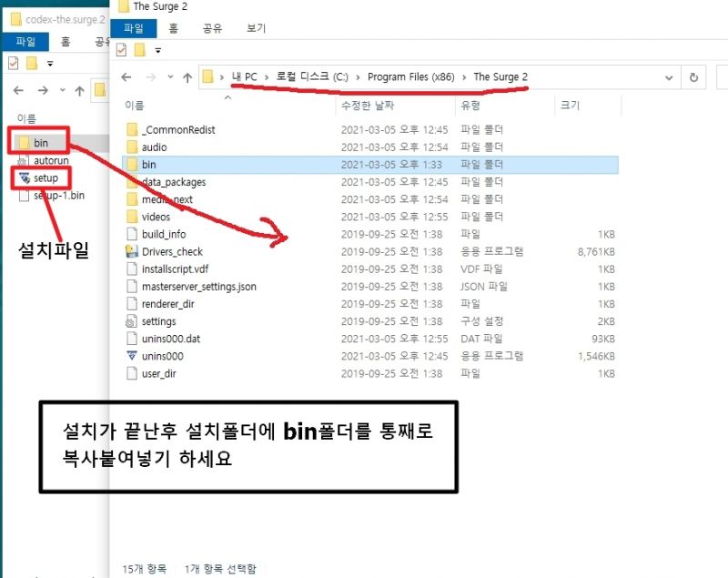
Task: Navigate to Program Files (x86) breadcrumb
Action: [411, 77]
